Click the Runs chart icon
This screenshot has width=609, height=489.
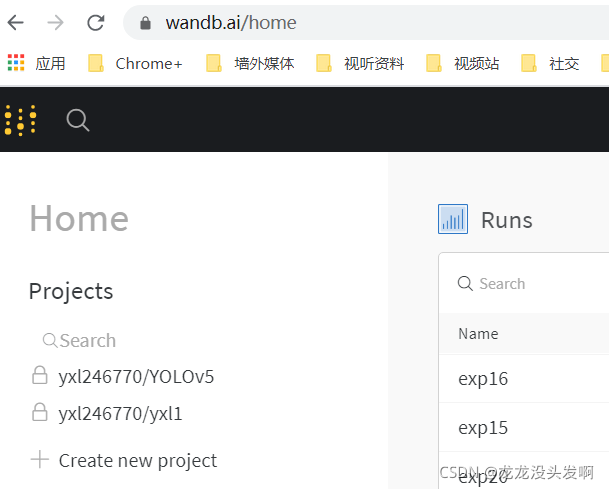click(x=453, y=219)
